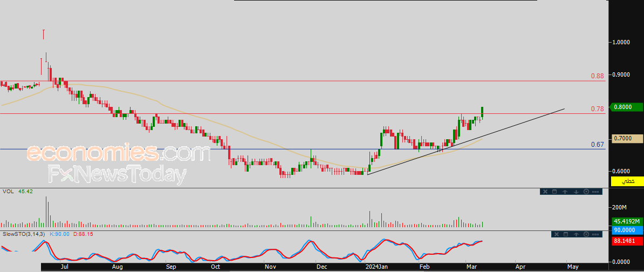This screenshot has height=272, width=644.
Task: Open VOL panel more options
Action: click(595, 192)
